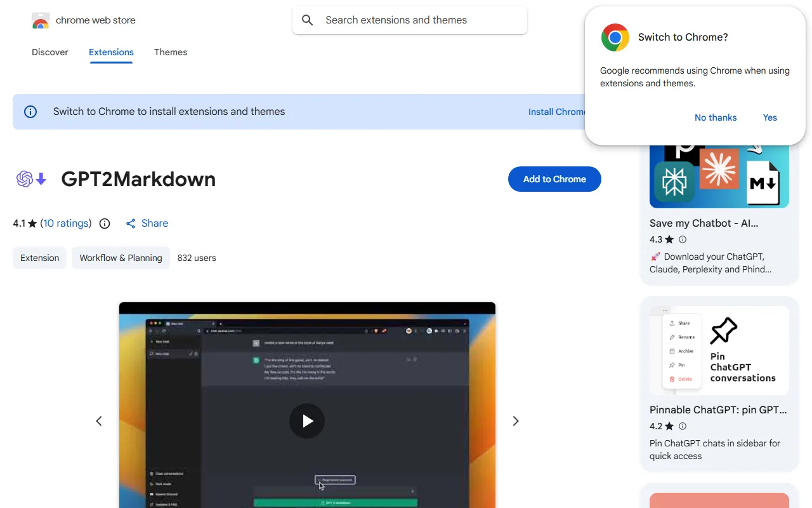
Task: Click the GPT2Markdown extension icon
Action: [32, 180]
